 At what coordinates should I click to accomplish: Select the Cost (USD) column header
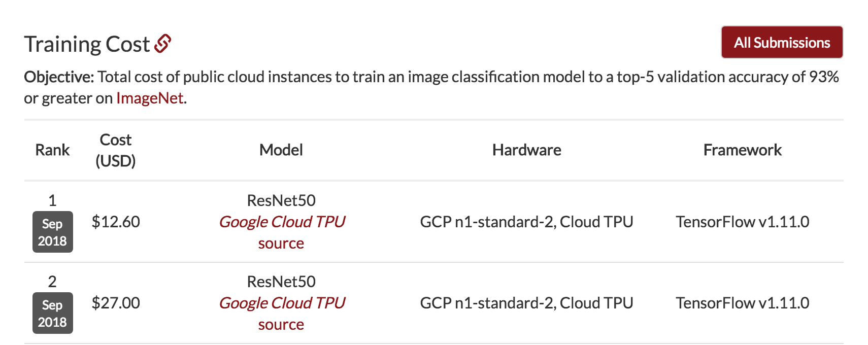pyautogui.click(x=116, y=150)
